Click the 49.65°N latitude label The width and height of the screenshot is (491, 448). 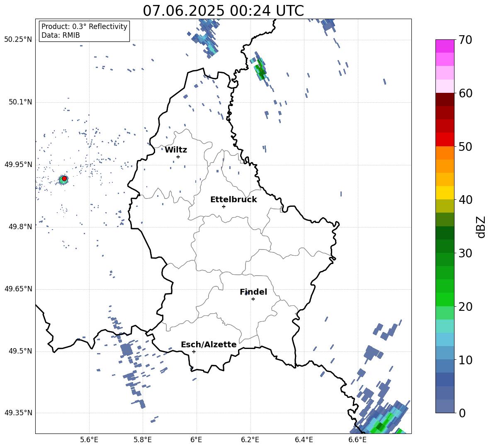pyautogui.click(x=18, y=289)
